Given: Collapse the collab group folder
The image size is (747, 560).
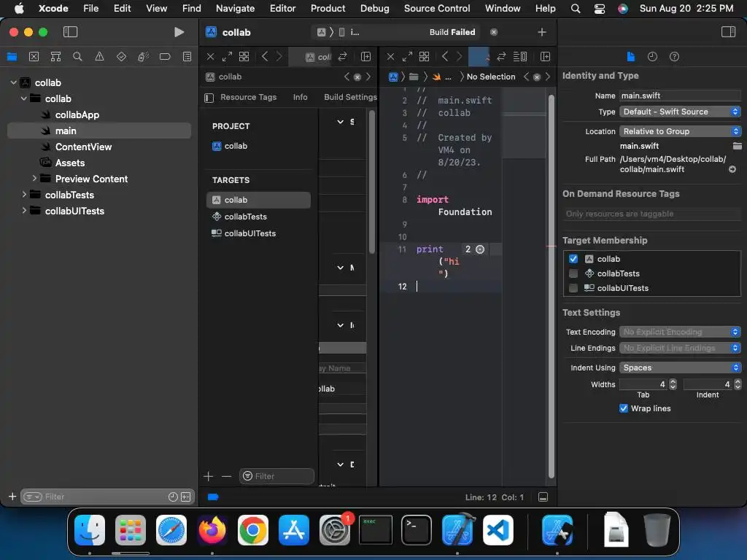Looking at the screenshot, I should pos(24,98).
